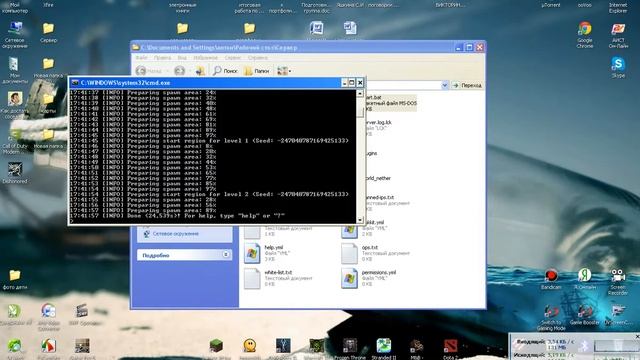
Task: Open the Stranded II desktop shortcut
Action: click(384, 349)
